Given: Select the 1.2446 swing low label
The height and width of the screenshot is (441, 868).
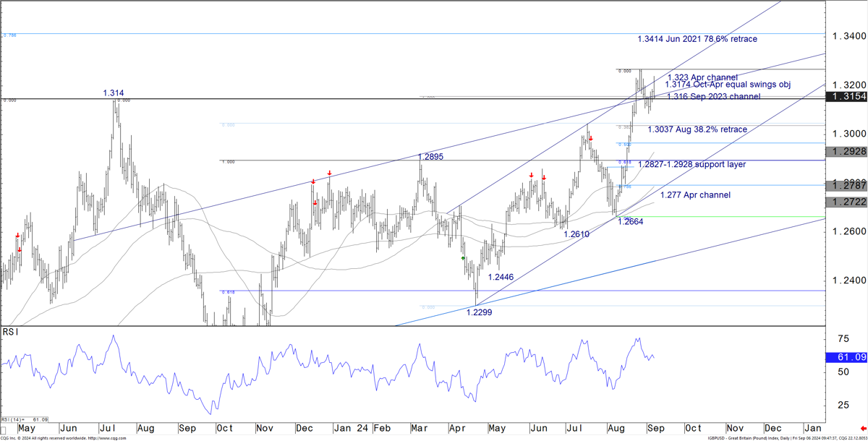Looking at the screenshot, I should click(501, 278).
